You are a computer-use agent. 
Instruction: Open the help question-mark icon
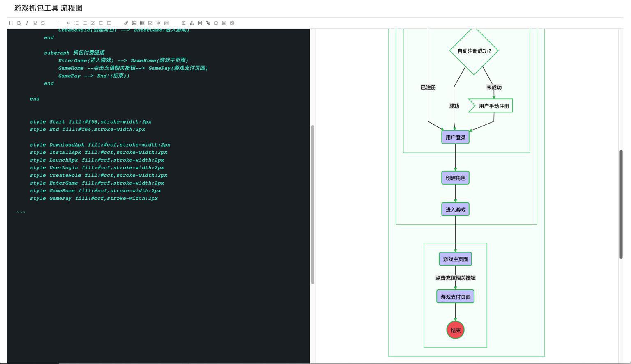click(232, 23)
